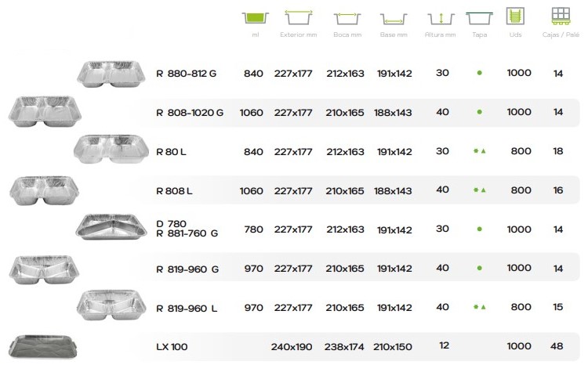Click the ml capacity column icon
The width and height of the screenshot is (588, 365).
(256, 17)
